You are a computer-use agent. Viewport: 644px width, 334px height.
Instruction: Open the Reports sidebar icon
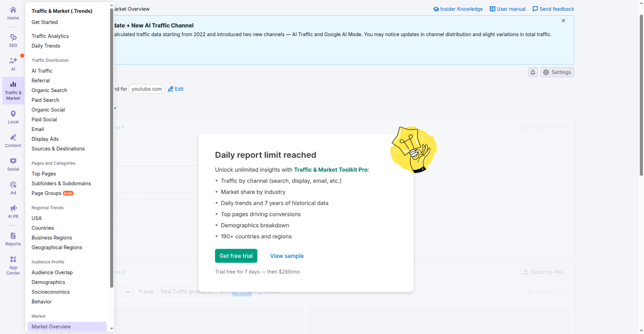tap(13, 239)
